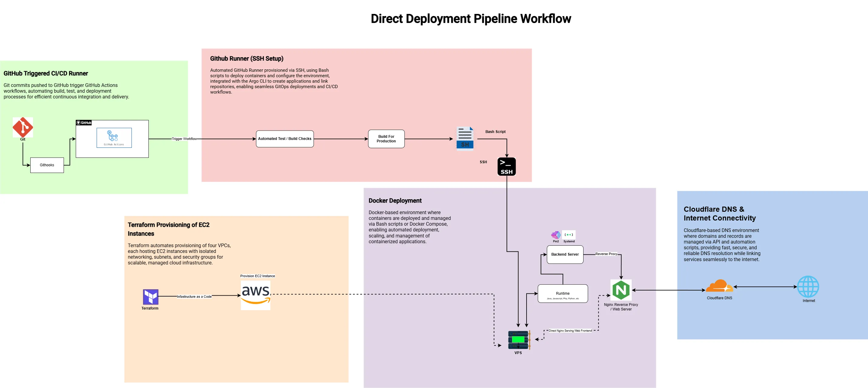Select the black SSH terminal icon
The image size is (868, 388).
(x=507, y=166)
